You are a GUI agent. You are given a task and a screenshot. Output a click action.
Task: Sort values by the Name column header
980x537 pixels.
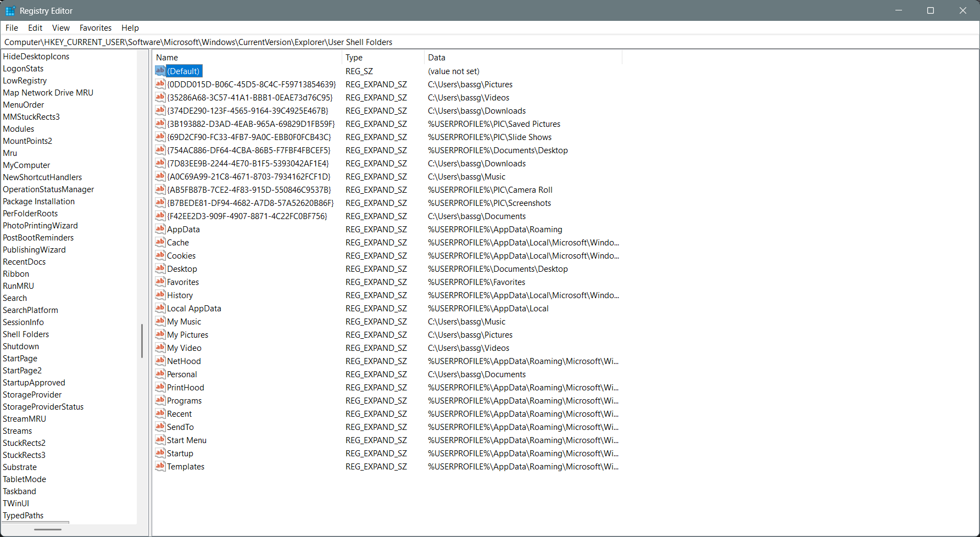click(x=247, y=58)
